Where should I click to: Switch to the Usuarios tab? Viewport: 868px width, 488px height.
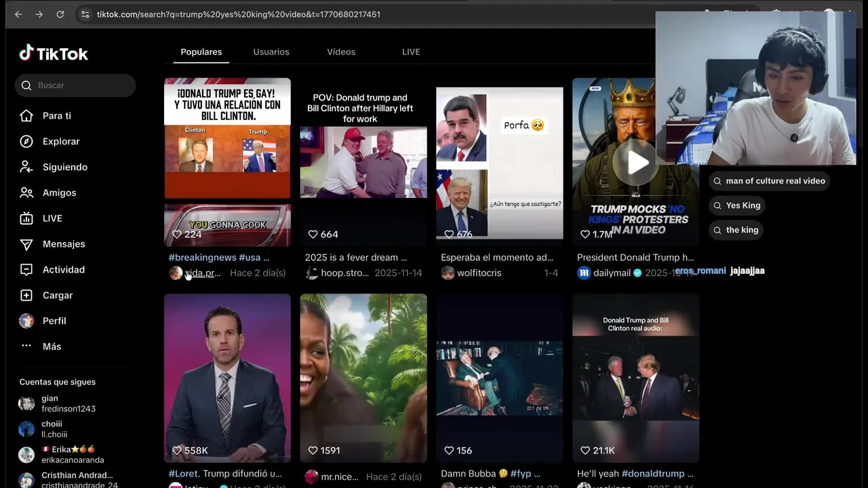point(271,52)
